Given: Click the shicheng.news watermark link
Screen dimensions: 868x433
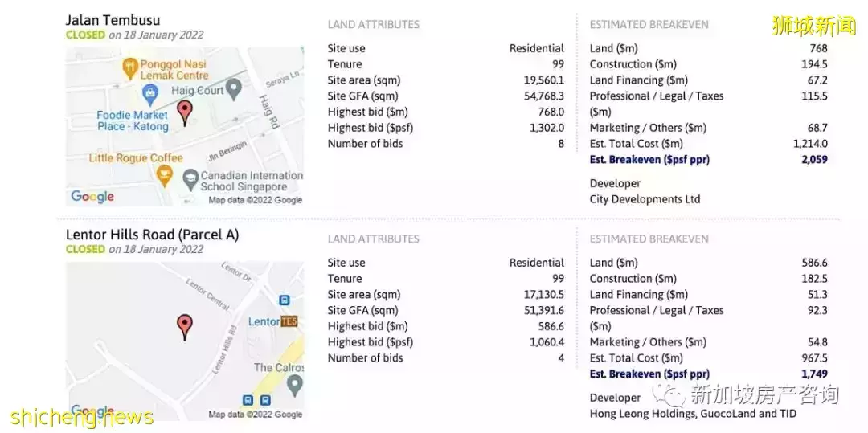Looking at the screenshot, I should (x=82, y=417).
